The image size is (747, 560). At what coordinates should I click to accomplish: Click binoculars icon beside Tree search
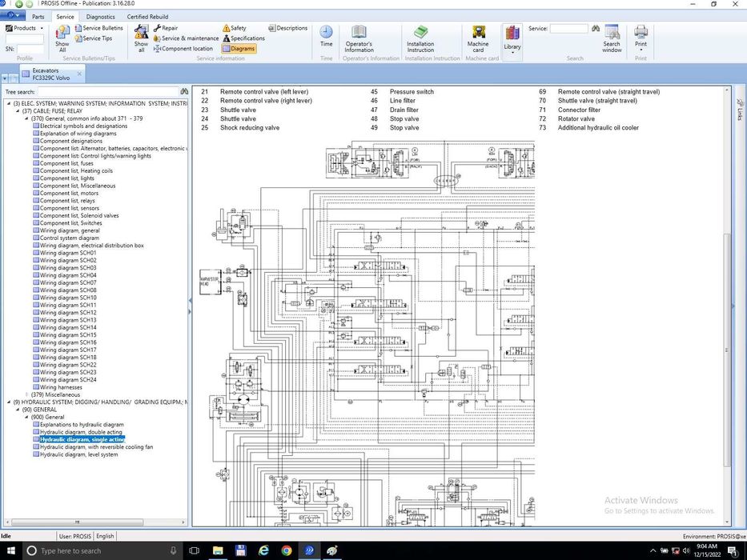tap(184, 92)
